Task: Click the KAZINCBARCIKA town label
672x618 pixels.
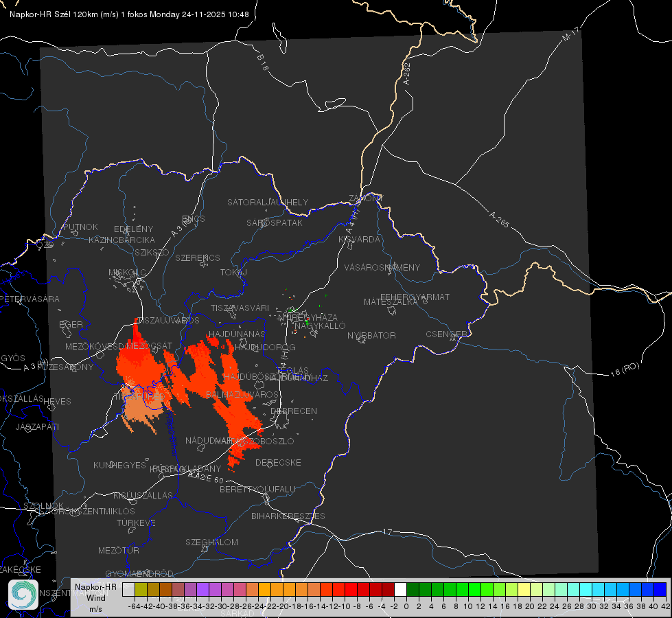Action: [121, 240]
